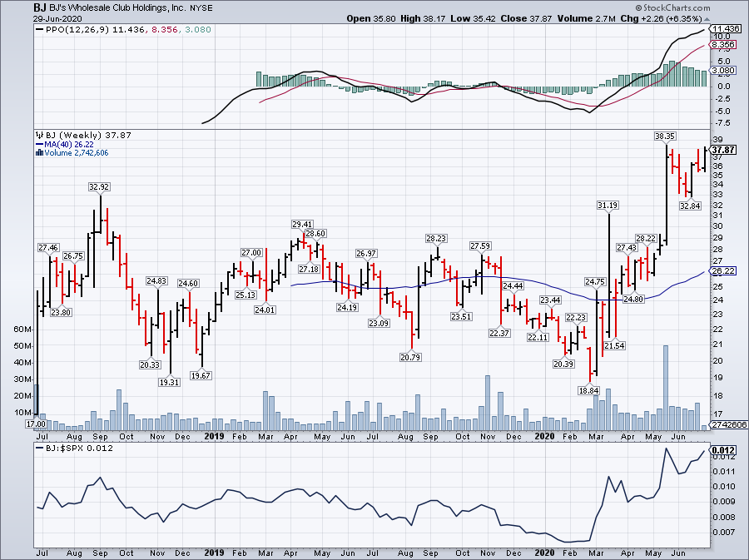Click the 21.54 low price marker
The height and width of the screenshot is (560, 749).
point(614,345)
